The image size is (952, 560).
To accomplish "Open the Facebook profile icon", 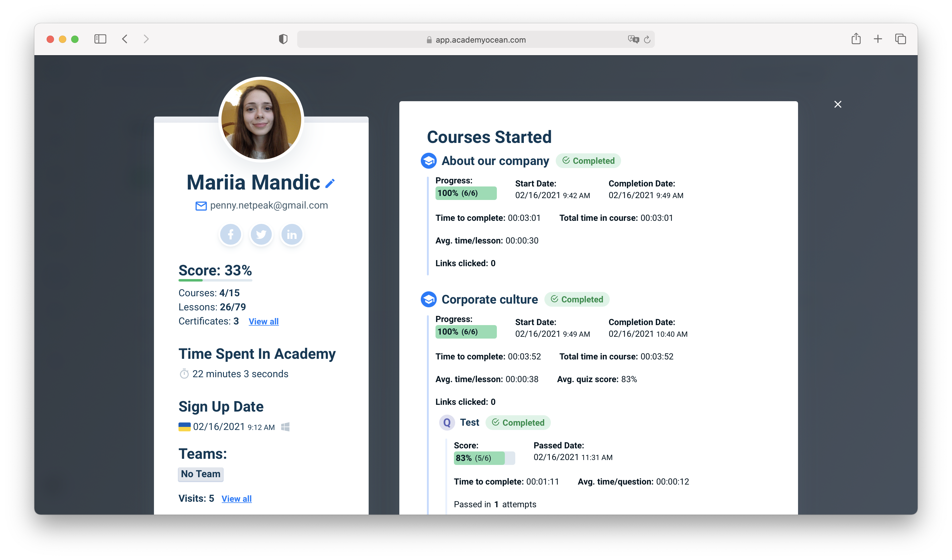I will pyautogui.click(x=230, y=234).
